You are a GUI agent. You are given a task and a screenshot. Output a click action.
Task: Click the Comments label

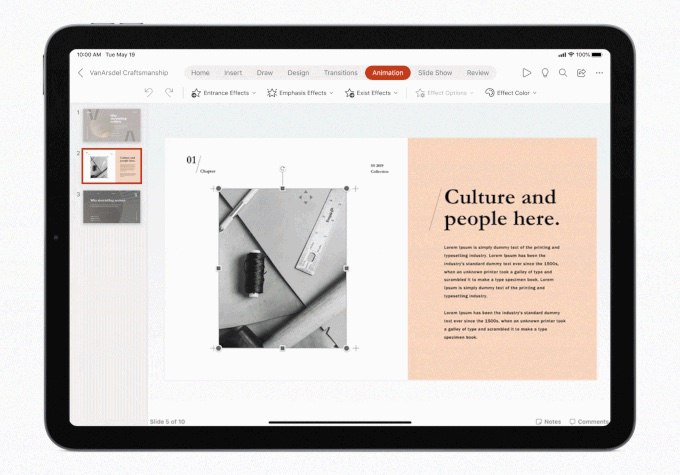click(x=593, y=422)
